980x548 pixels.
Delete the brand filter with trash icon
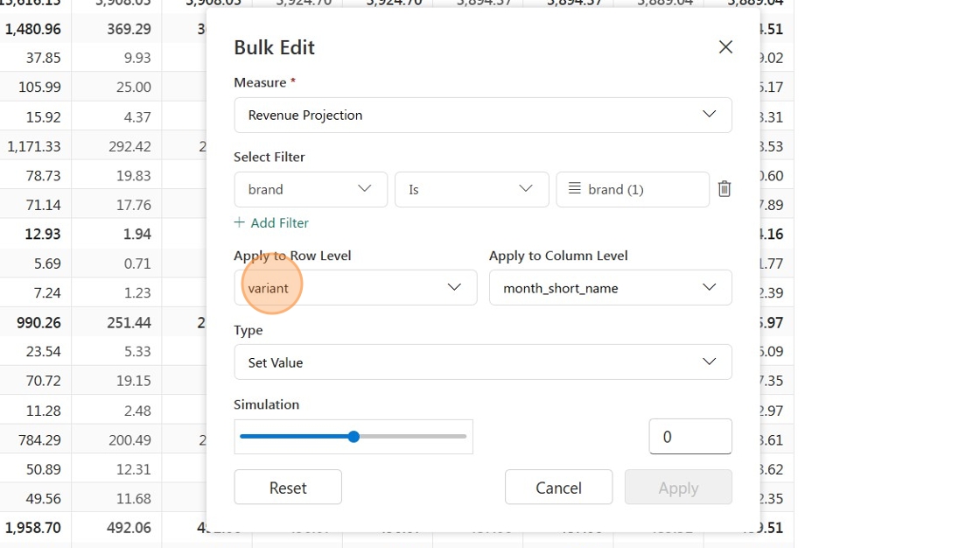724,189
